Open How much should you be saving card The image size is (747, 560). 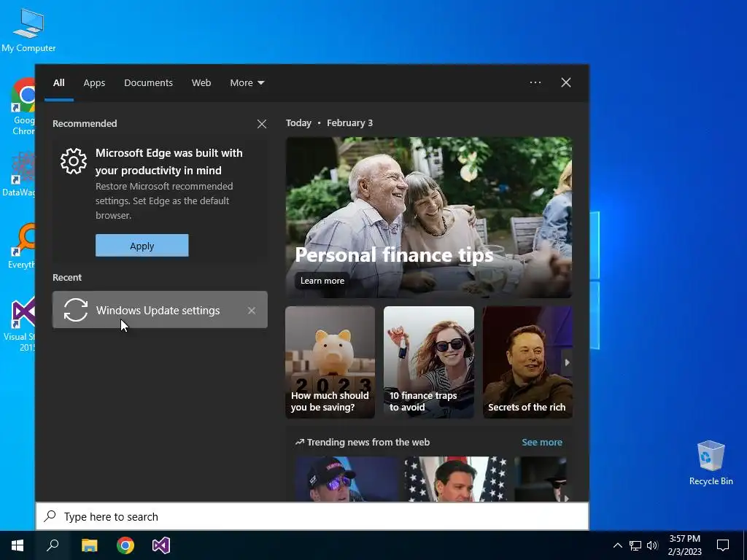[x=330, y=362]
